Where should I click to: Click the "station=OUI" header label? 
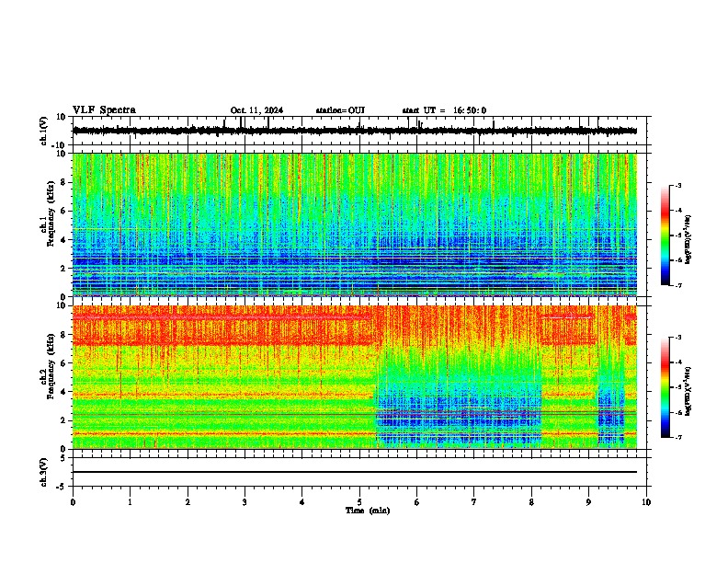pyautogui.click(x=340, y=110)
